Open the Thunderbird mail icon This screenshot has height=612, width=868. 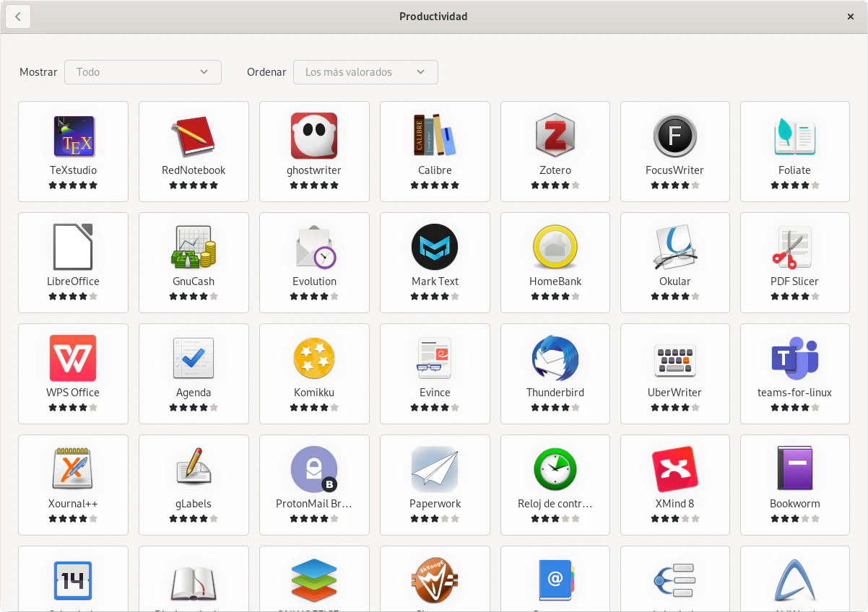[x=555, y=358]
